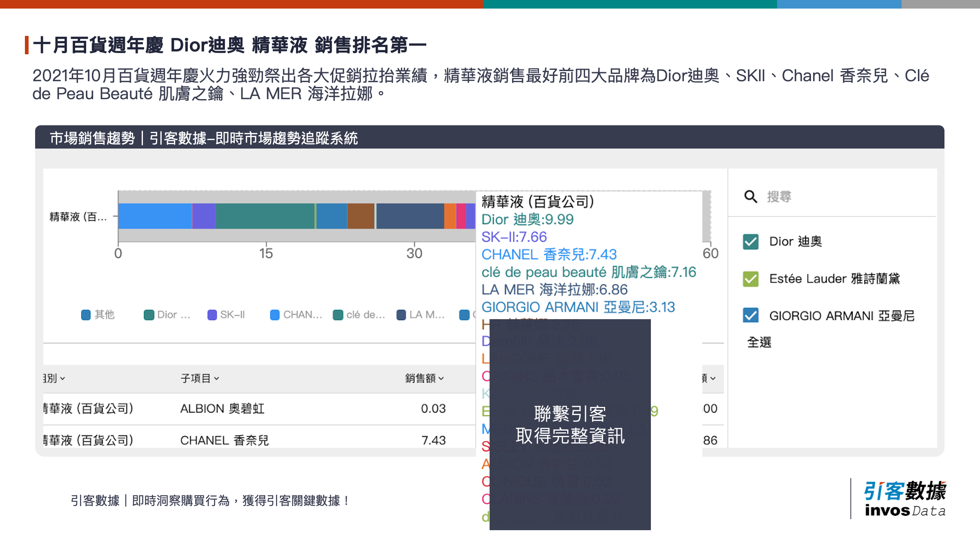Click the 引客數據 invosData logo
The width and height of the screenshot is (980, 551).
905,499
